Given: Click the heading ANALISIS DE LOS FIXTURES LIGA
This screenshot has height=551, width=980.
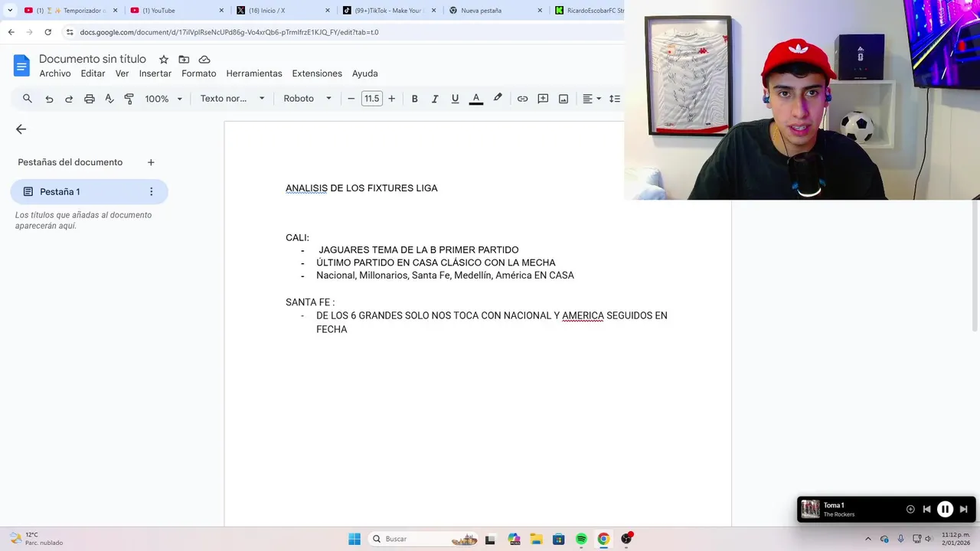Looking at the screenshot, I should pos(361,188).
